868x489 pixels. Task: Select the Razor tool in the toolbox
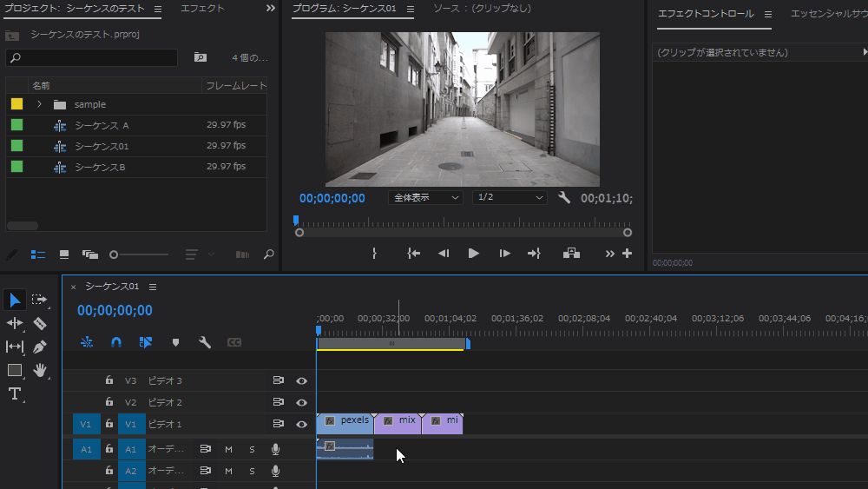coord(39,323)
